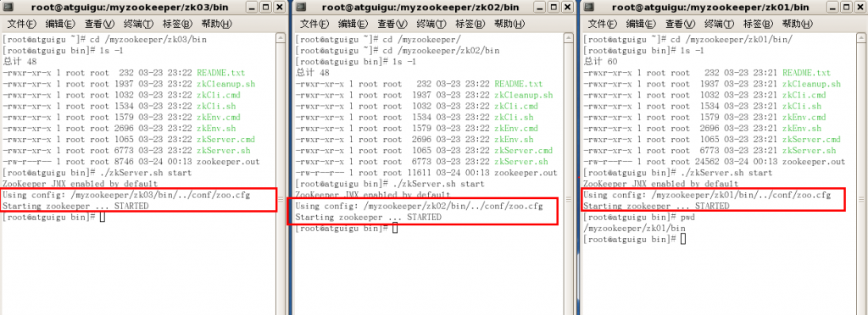Open 帮助(H) menu in zk03 terminal
This screenshot has width=868, height=315.
click(x=216, y=25)
